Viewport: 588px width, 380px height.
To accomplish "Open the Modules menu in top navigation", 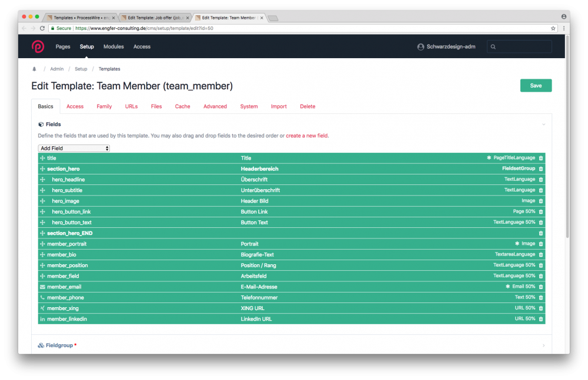I will [113, 46].
